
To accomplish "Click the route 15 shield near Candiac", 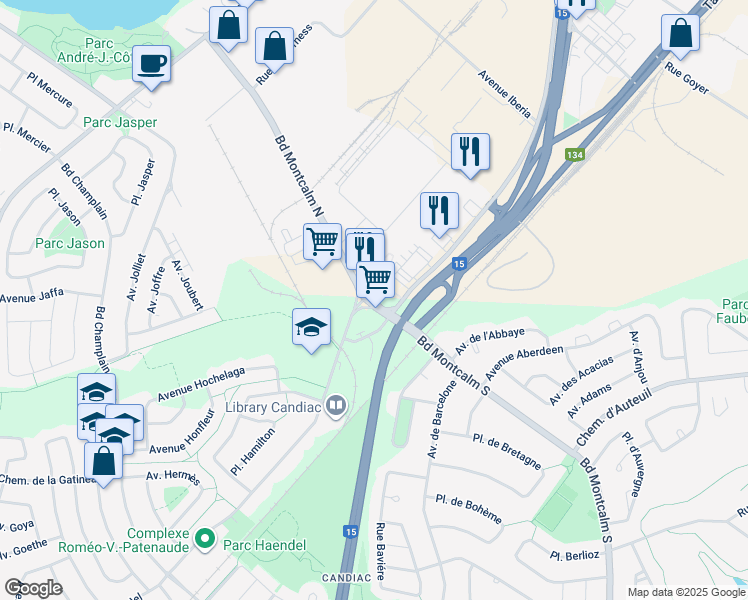I will (351, 531).
